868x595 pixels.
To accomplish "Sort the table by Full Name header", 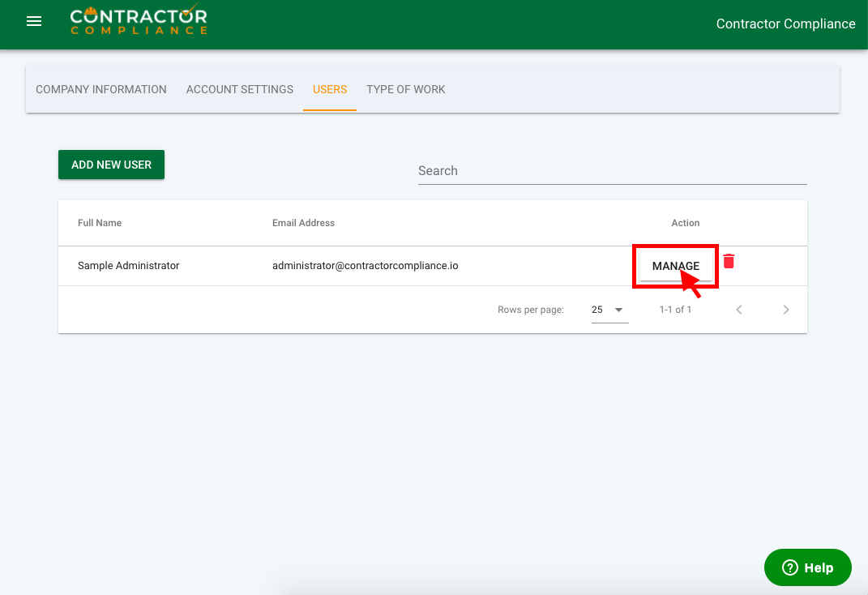I will [100, 223].
